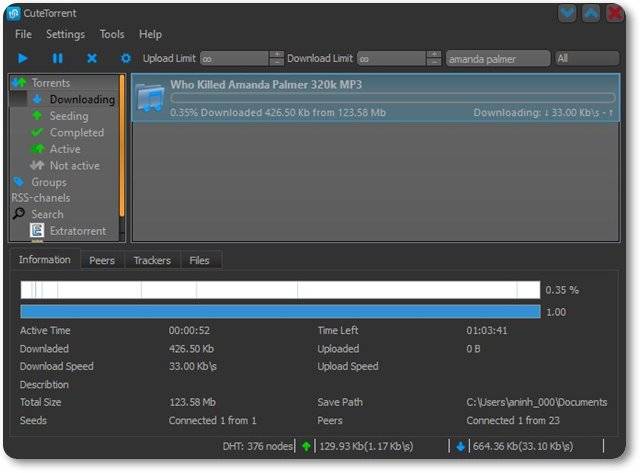The height and width of the screenshot is (473, 640).
Task: Decrease the Download Limit with down stepper
Action: (x=433, y=62)
